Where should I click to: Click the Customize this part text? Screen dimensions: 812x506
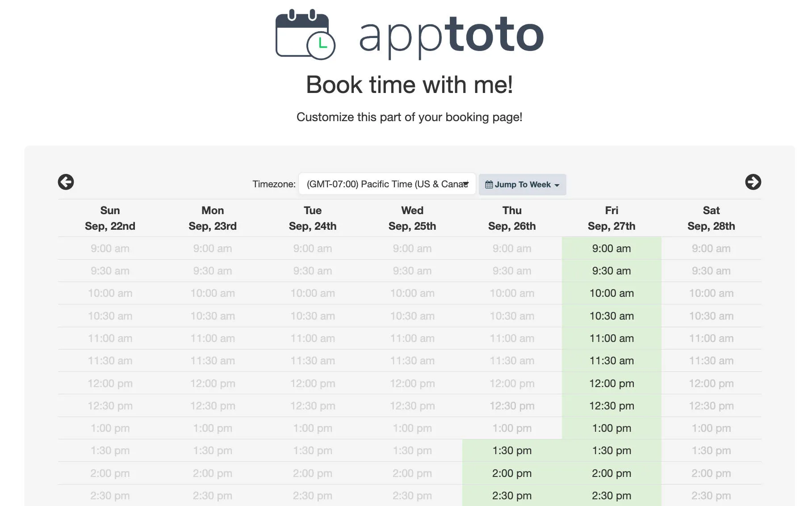pos(409,117)
